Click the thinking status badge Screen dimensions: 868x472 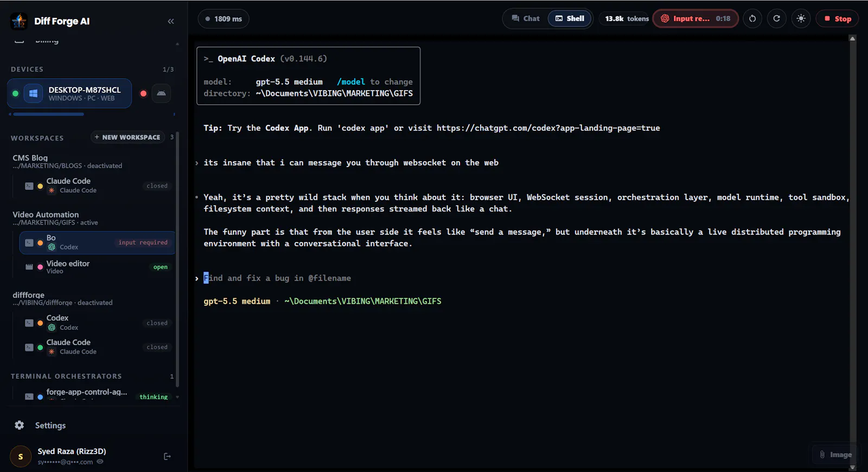coord(154,397)
